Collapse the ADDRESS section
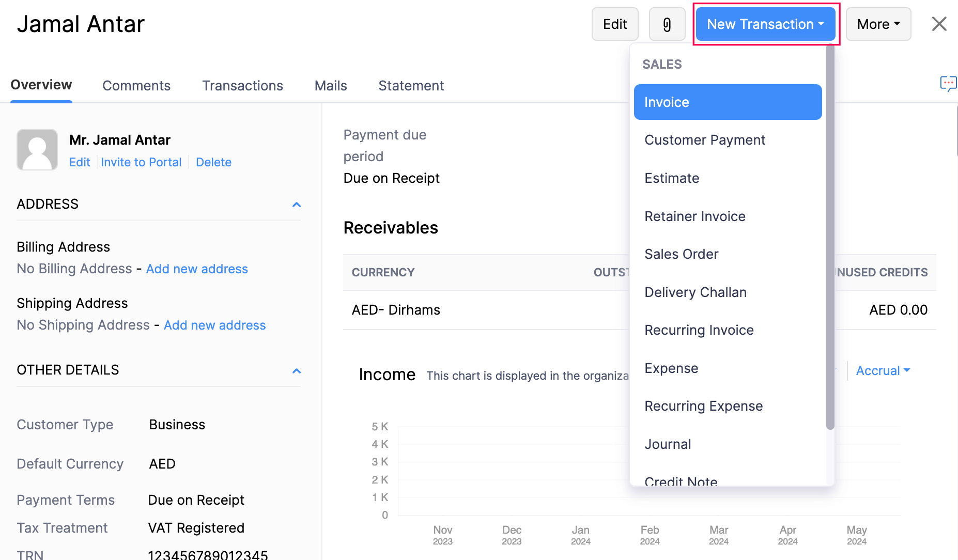This screenshot has height=560, width=958. 297,205
